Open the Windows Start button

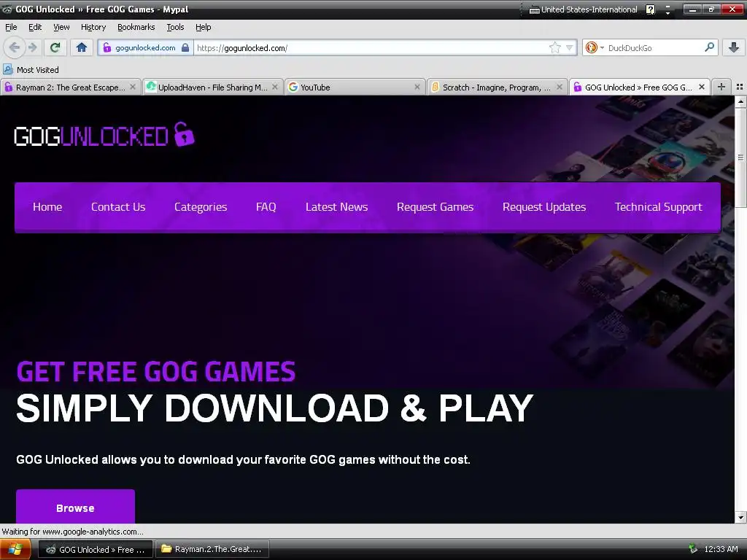(x=15, y=549)
